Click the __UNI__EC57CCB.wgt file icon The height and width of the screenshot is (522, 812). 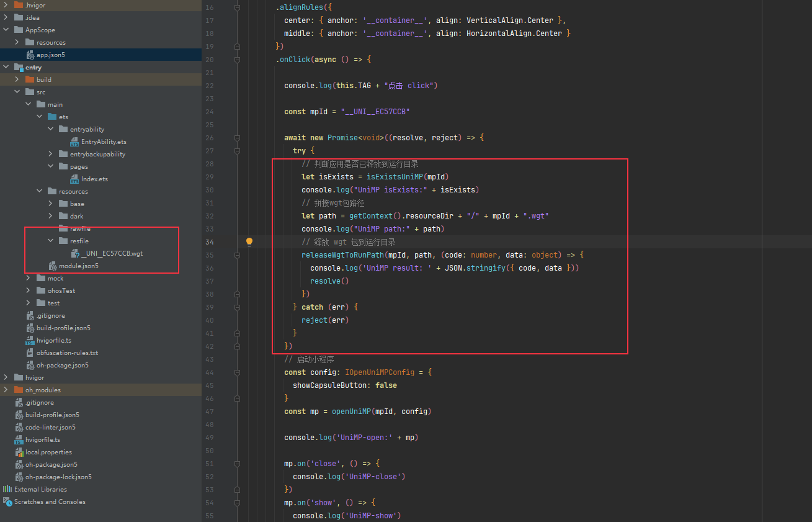click(74, 254)
